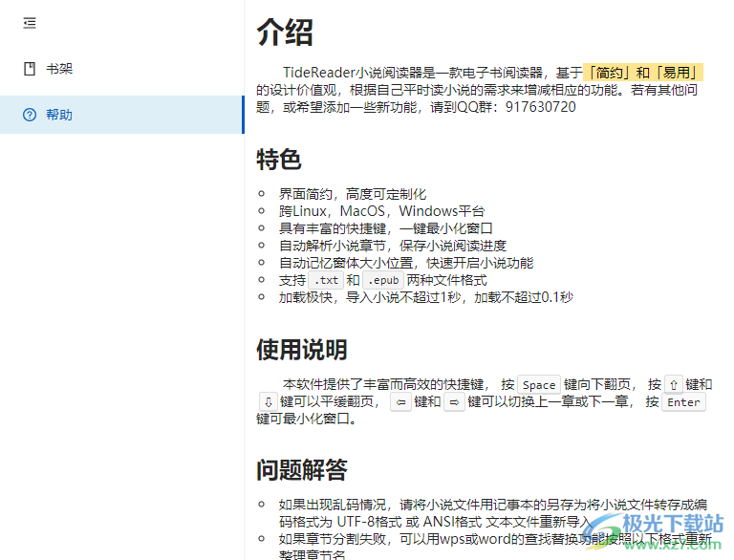Click the Space key label

point(539,385)
